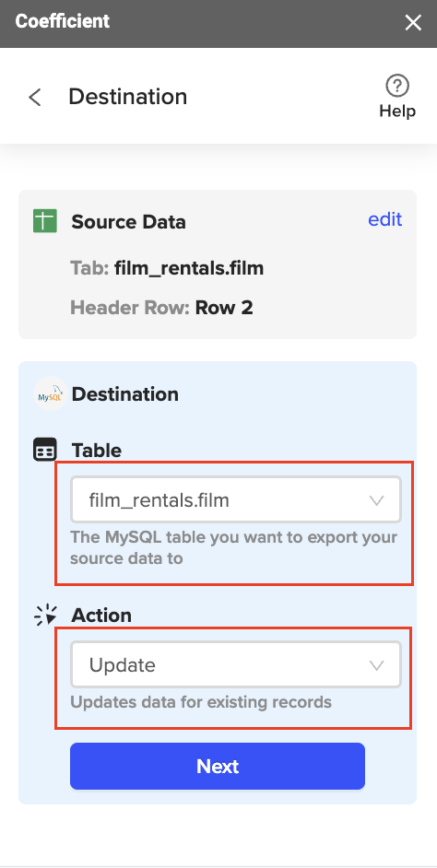Expand the Update action dropdown
The width and height of the screenshot is (437, 868).
pos(236,664)
